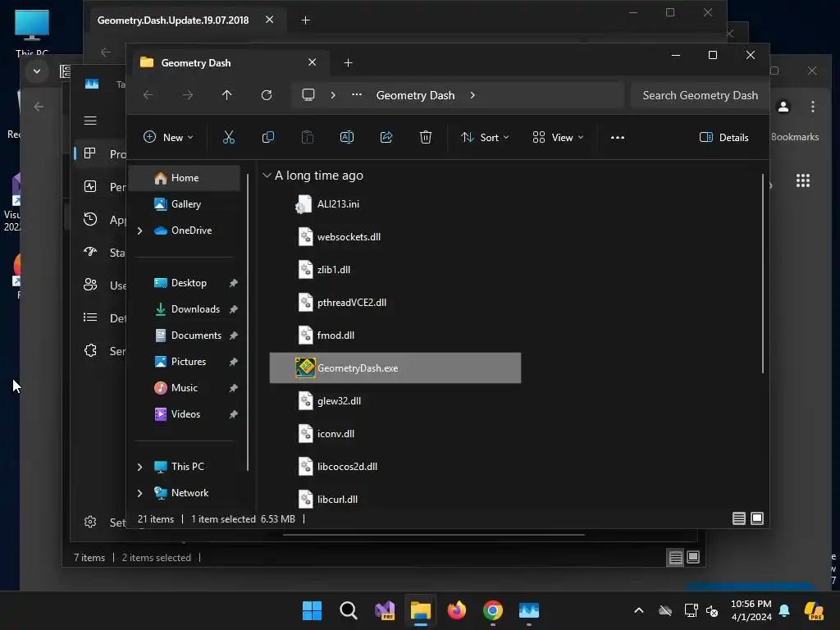
Task: Refresh the Geometry Dash folder
Action: click(x=267, y=95)
